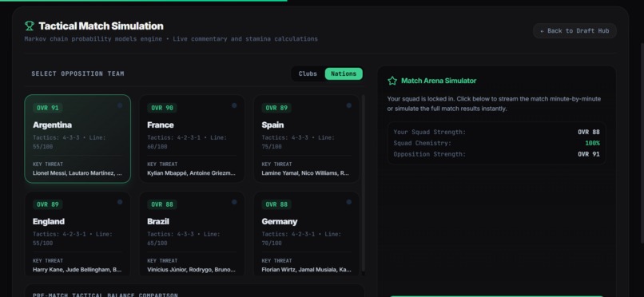
Task: Click Lamine Yamal, Nico Williams key threat text
Action: 305,173
